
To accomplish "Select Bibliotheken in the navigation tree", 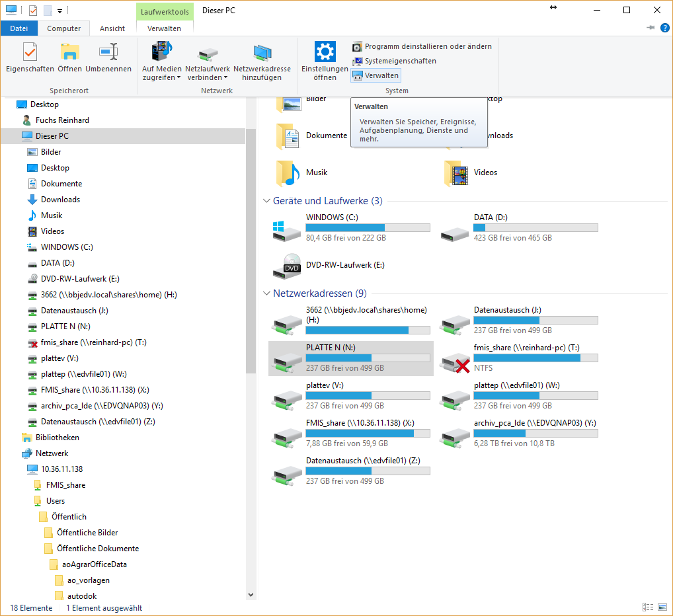I will pos(57,438).
